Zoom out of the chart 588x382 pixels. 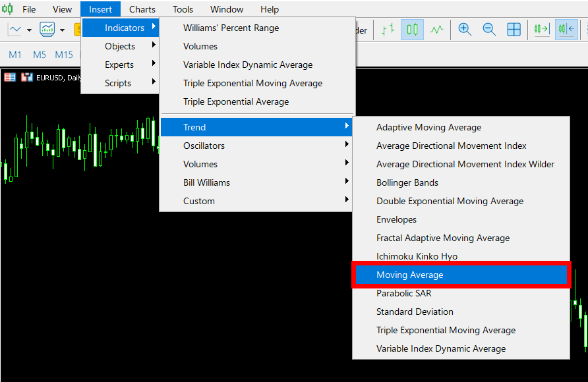(x=488, y=29)
